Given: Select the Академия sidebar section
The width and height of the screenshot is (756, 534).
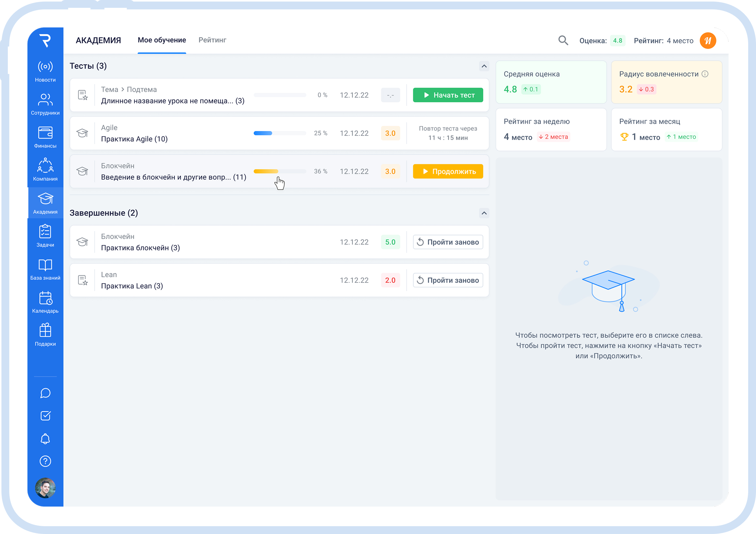Looking at the screenshot, I should [45, 203].
